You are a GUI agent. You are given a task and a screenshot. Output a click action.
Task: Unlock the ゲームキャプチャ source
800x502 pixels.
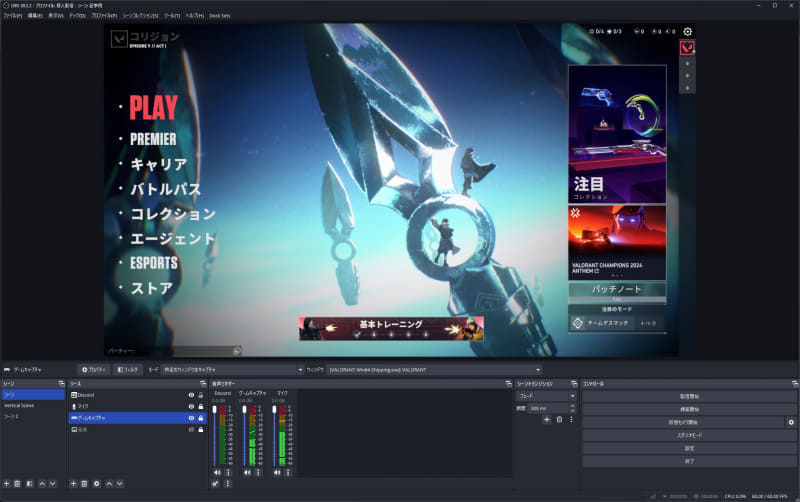pyautogui.click(x=201, y=418)
